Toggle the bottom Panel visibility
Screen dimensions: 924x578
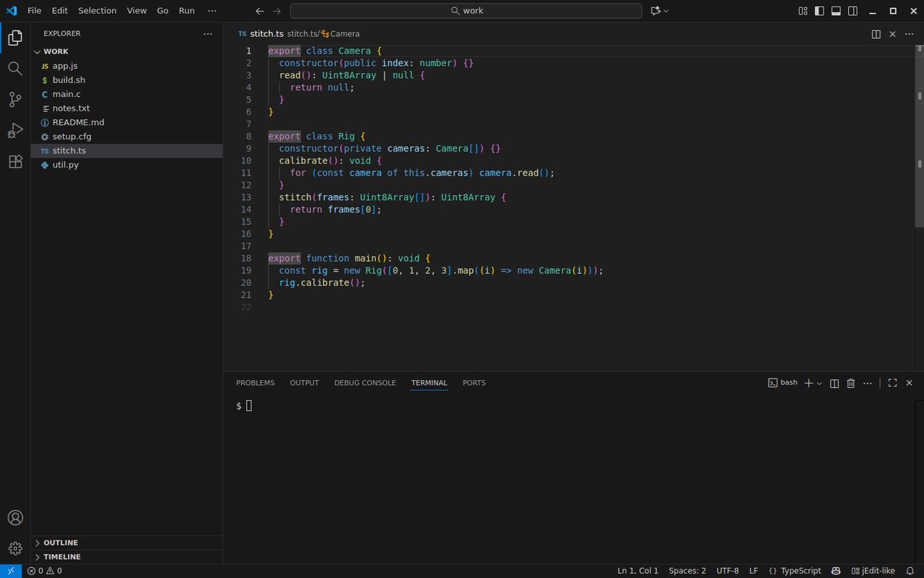tap(836, 11)
